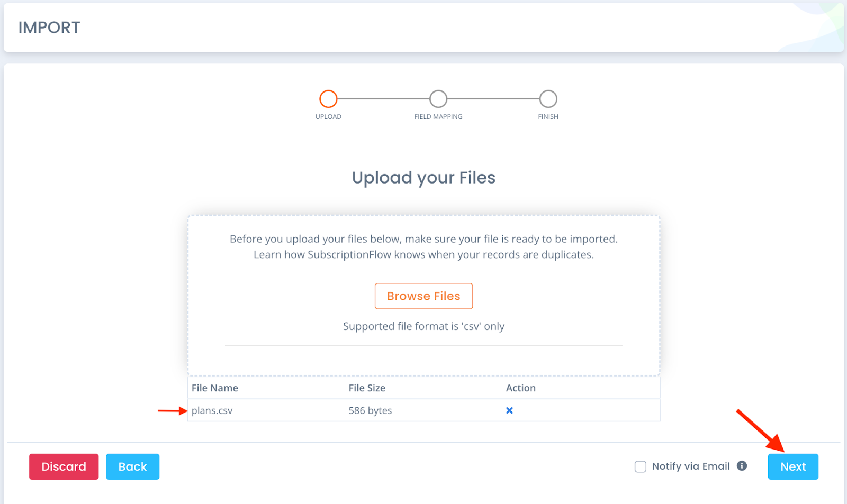The height and width of the screenshot is (504, 847).
Task: Click the File Size column header
Action: pos(367,388)
